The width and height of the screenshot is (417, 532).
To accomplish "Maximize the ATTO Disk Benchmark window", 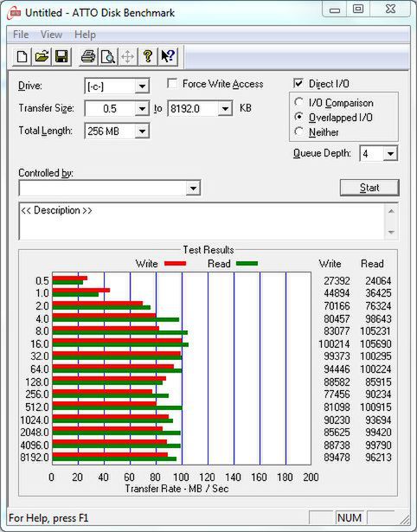I will tap(358, 10).
